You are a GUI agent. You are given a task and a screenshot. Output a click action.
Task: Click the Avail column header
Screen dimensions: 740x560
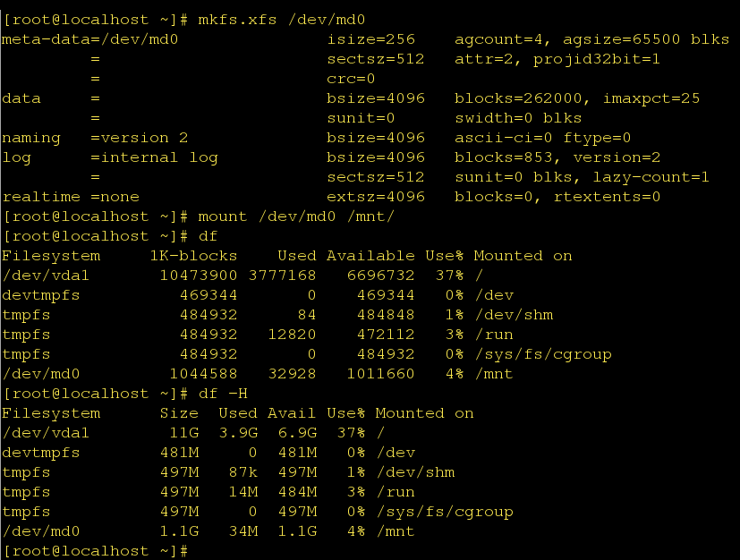click(x=291, y=413)
